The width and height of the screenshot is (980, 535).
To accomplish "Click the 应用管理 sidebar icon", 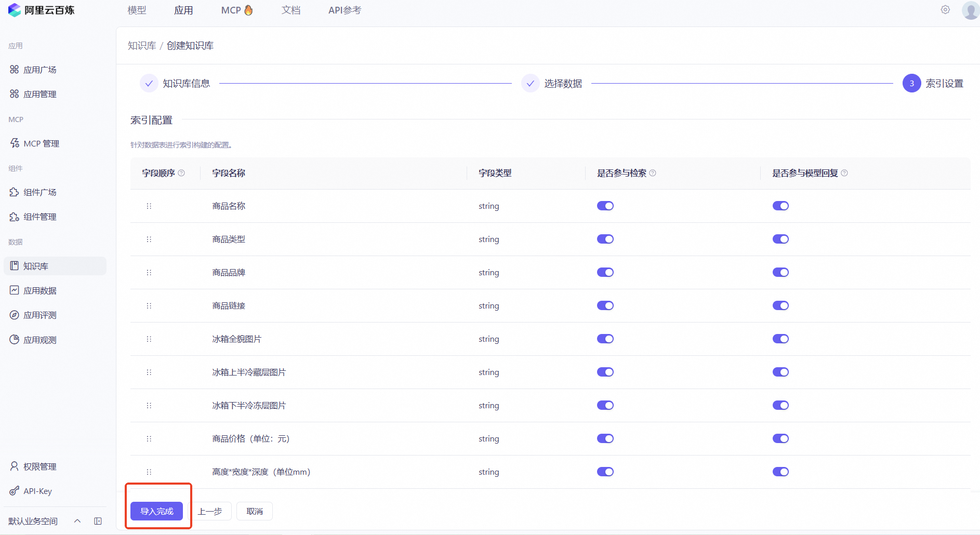I will (14, 94).
